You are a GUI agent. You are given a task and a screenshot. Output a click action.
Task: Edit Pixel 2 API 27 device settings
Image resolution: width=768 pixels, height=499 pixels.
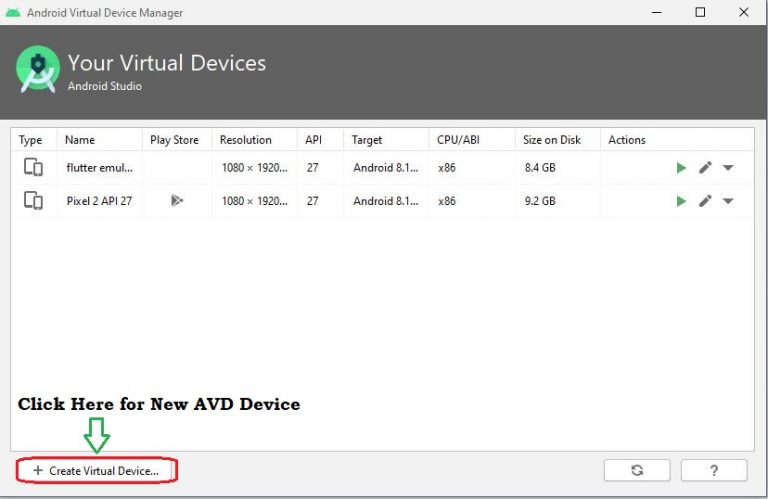tap(705, 201)
